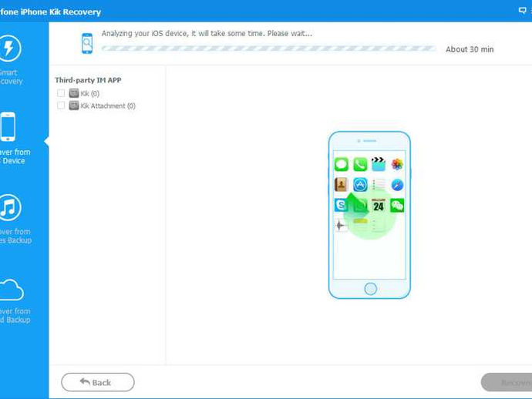This screenshot has height=399, width=532.
Task: Click the green Phone icon on illustration
Action: pyautogui.click(x=360, y=164)
